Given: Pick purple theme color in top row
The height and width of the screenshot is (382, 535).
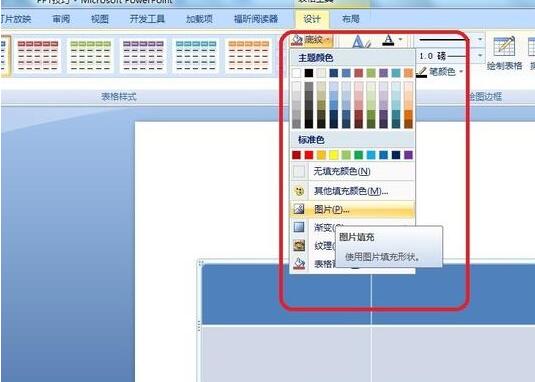Looking at the screenshot, I should point(384,73).
